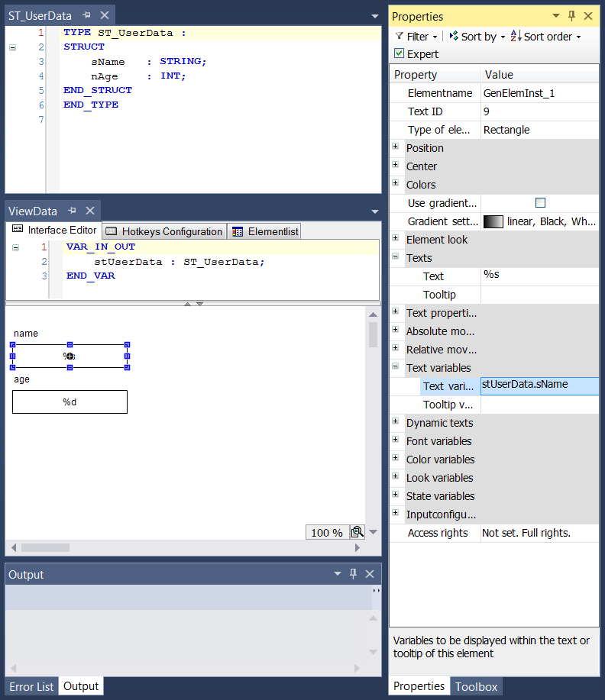Open Output panel options dropdown
This screenshot has width=605, height=700.
338,573
